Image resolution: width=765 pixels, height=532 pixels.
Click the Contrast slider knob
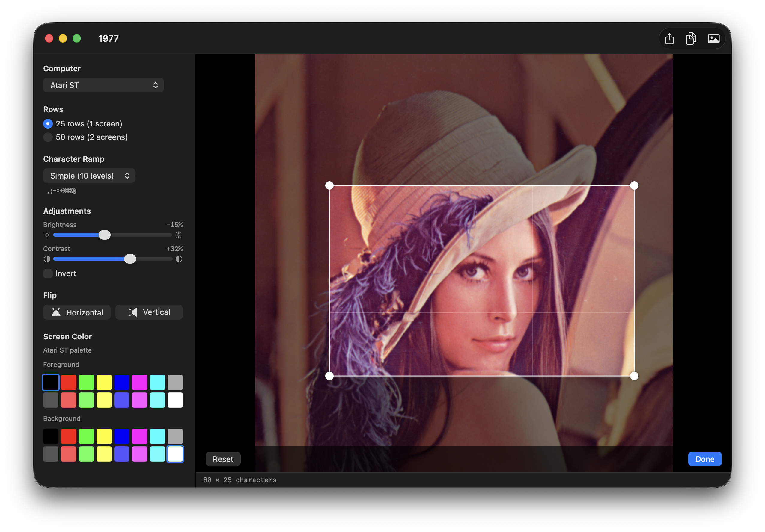point(130,259)
